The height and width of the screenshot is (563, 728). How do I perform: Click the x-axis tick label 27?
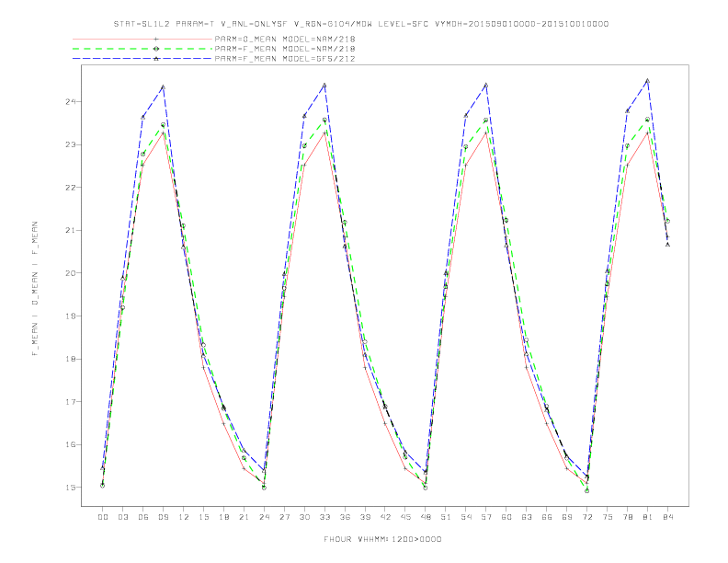(x=284, y=517)
